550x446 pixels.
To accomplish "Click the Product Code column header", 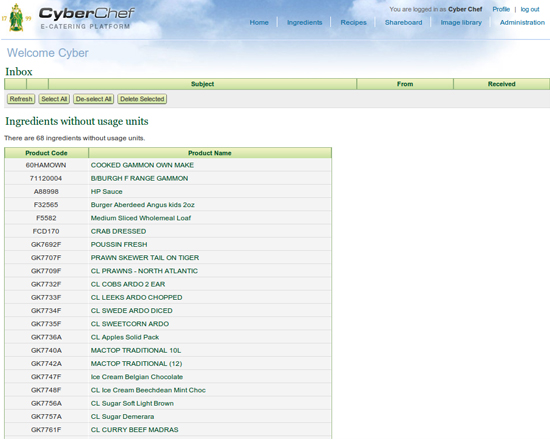I will tap(46, 153).
